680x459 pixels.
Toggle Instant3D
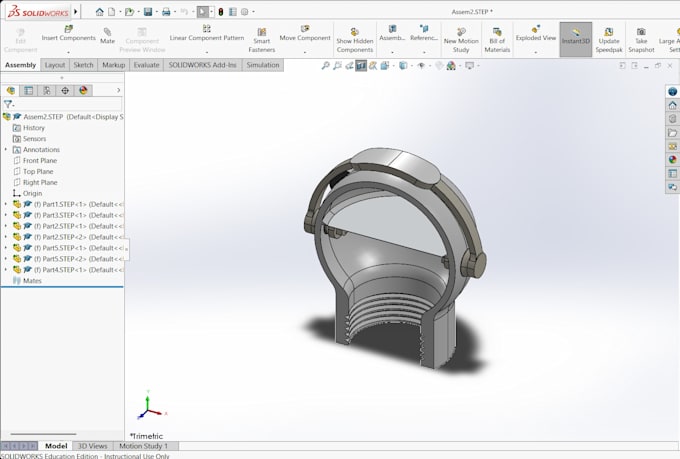point(575,39)
